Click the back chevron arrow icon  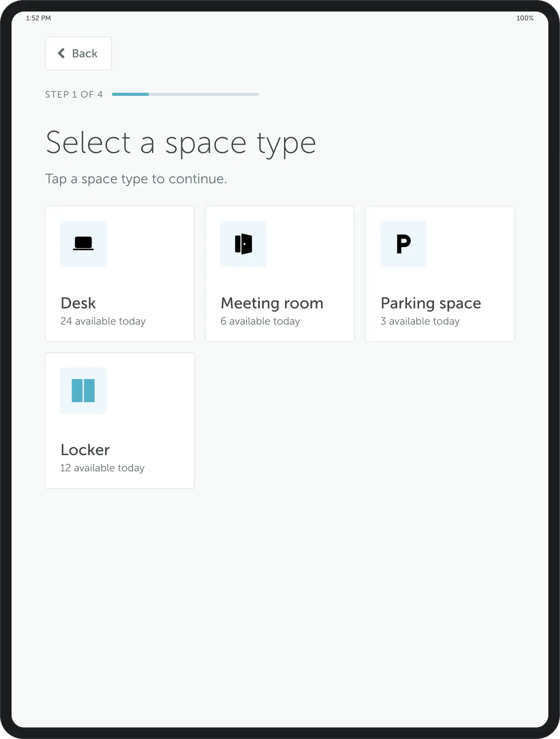pyautogui.click(x=61, y=53)
